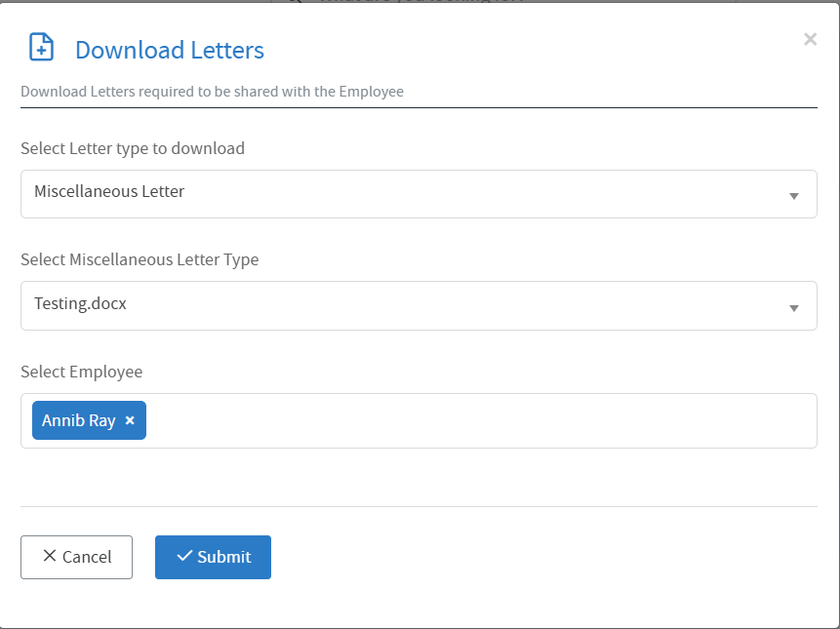Select the Annib Ray employee tag name

coord(78,420)
